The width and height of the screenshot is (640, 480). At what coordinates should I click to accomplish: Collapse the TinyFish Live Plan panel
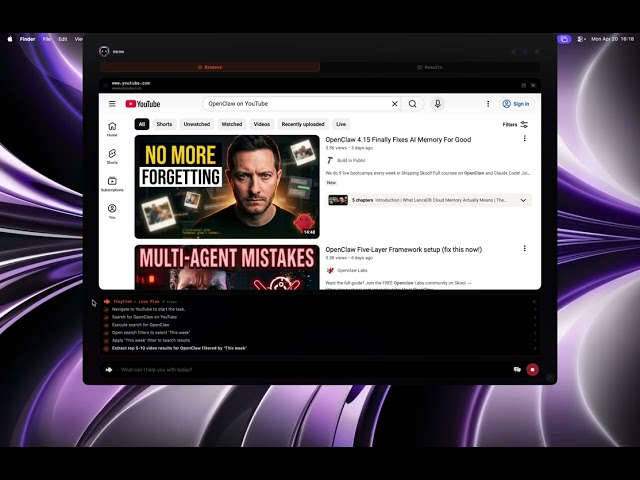(x=535, y=302)
